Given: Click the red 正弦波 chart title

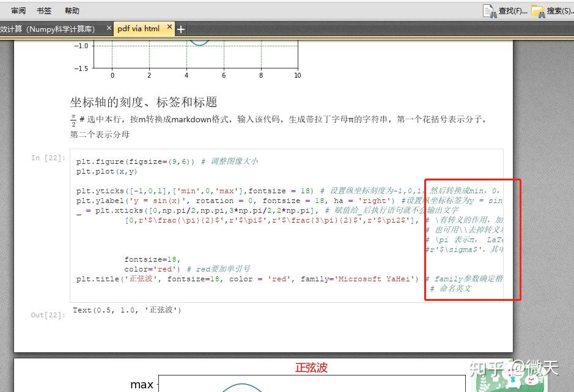Looking at the screenshot, I should click(x=311, y=368).
